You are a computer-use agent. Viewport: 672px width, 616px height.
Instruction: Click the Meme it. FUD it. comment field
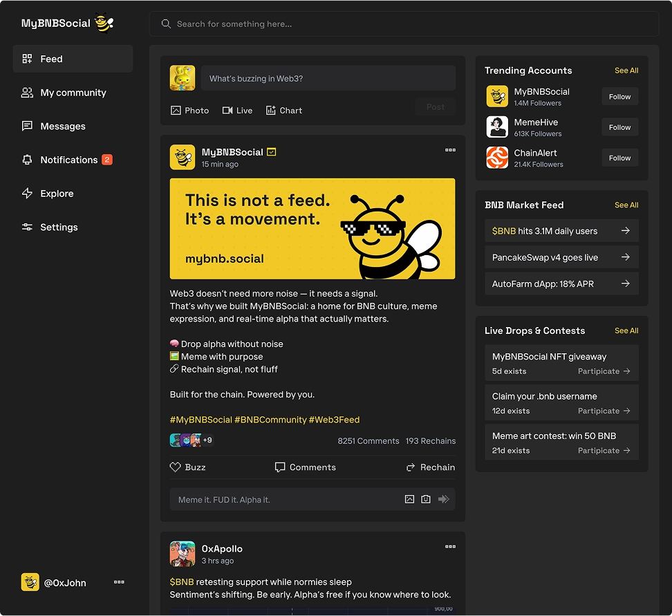(x=312, y=499)
